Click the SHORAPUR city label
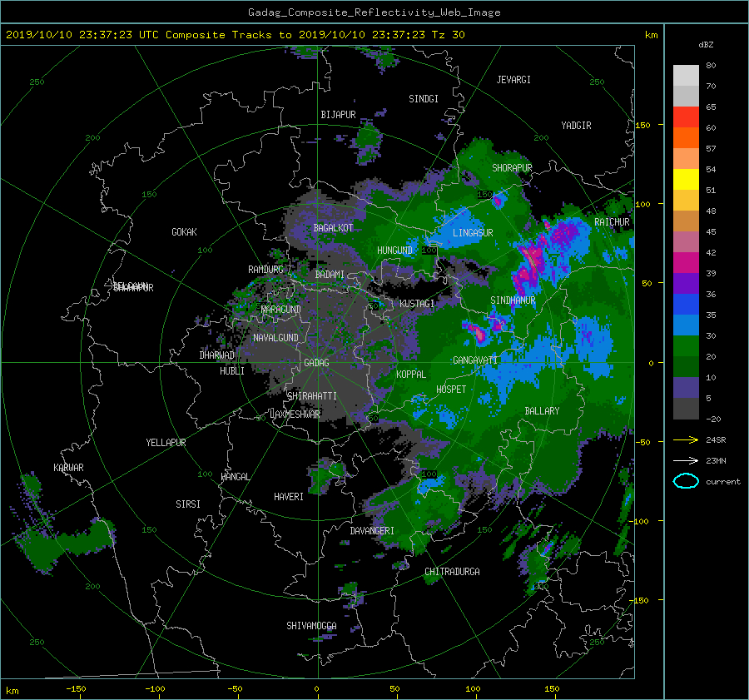The height and width of the screenshot is (700, 749). tap(512, 168)
